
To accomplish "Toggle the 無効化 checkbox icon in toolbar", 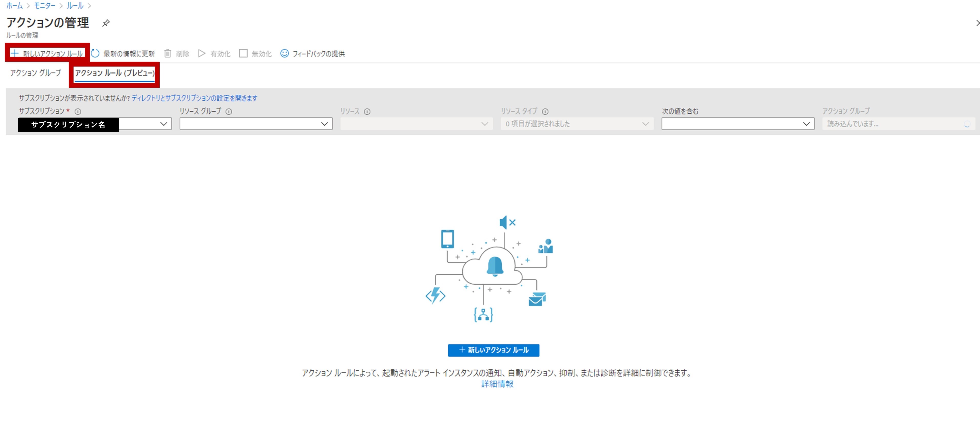I will point(243,53).
